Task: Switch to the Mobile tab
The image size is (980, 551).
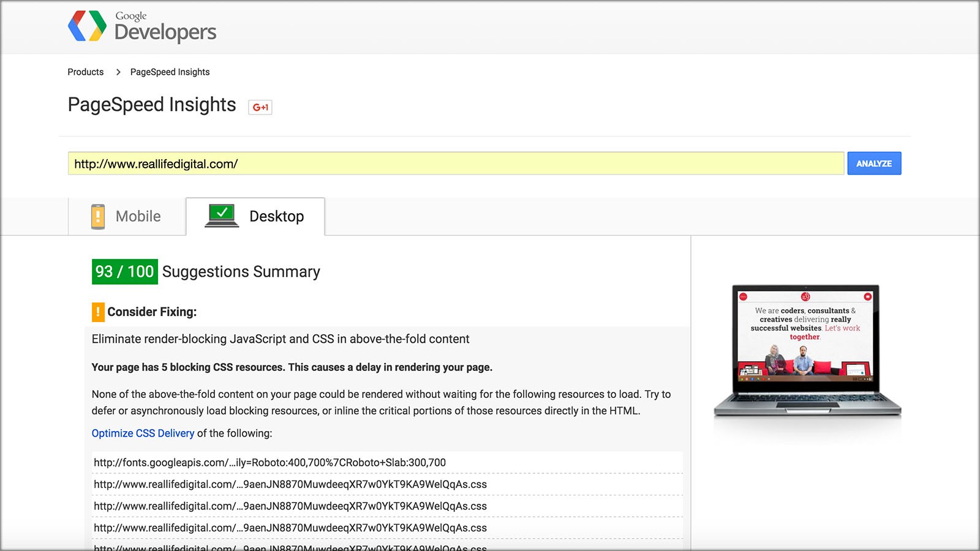Action: coord(127,217)
